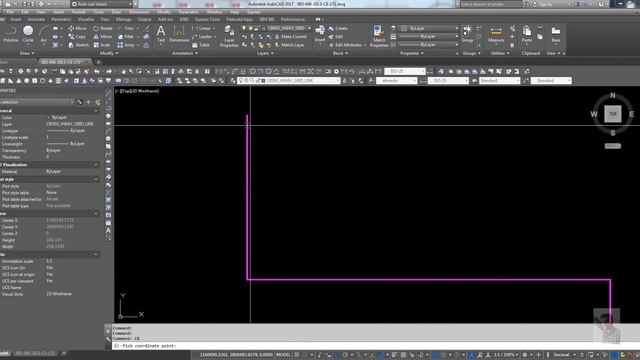The image size is (640, 360).
Task: Choose the Move command
Action: [77, 28]
